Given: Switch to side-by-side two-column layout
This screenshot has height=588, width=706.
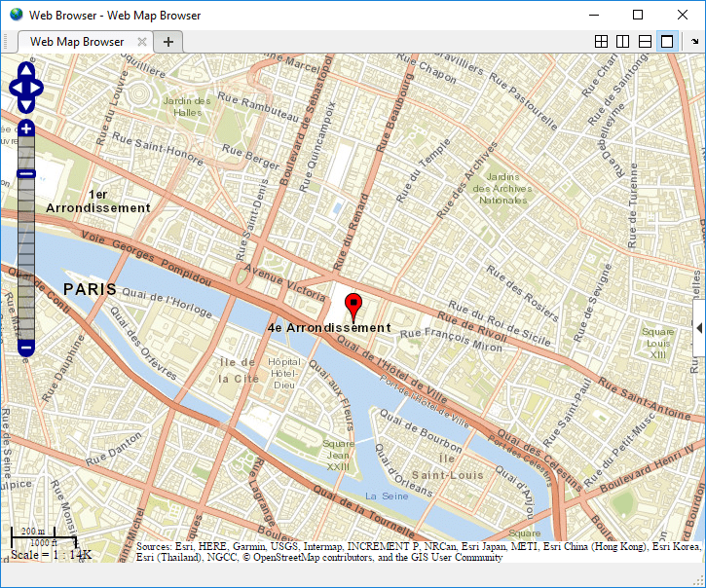Looking at the screenshot, I should (622, 42).
